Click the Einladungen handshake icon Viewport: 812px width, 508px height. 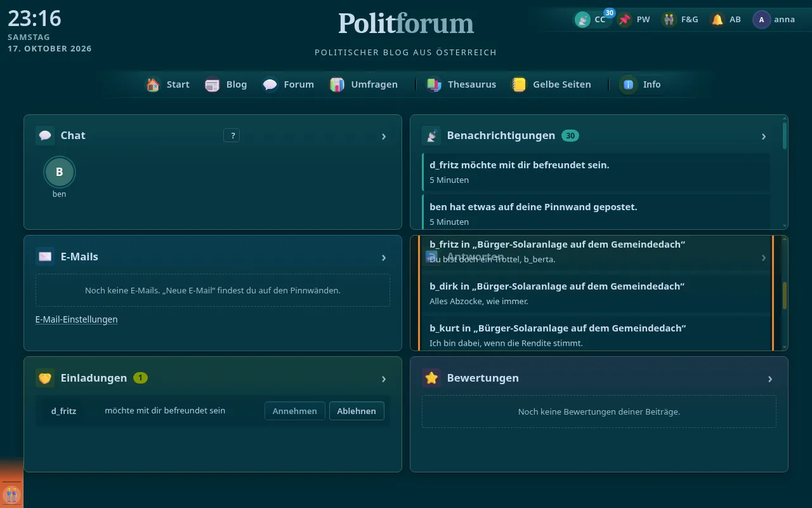point(45,378)
